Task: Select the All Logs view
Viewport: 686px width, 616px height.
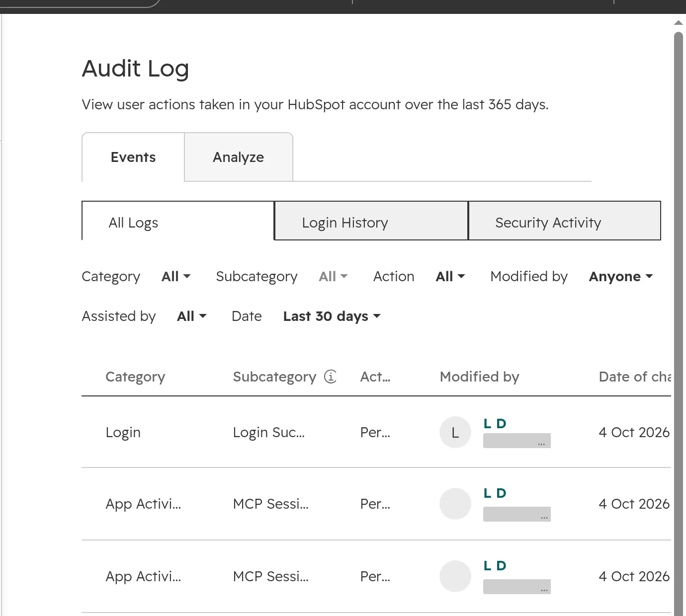Action: click(178, 221)
